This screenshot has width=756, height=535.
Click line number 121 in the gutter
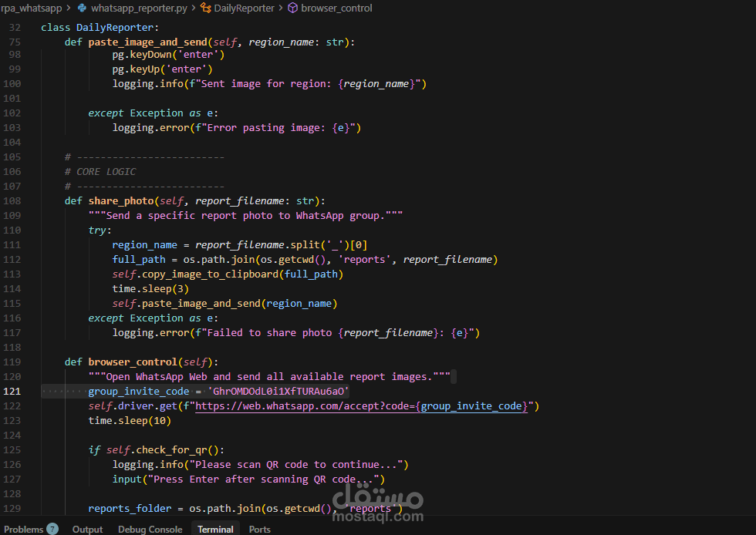12,392
